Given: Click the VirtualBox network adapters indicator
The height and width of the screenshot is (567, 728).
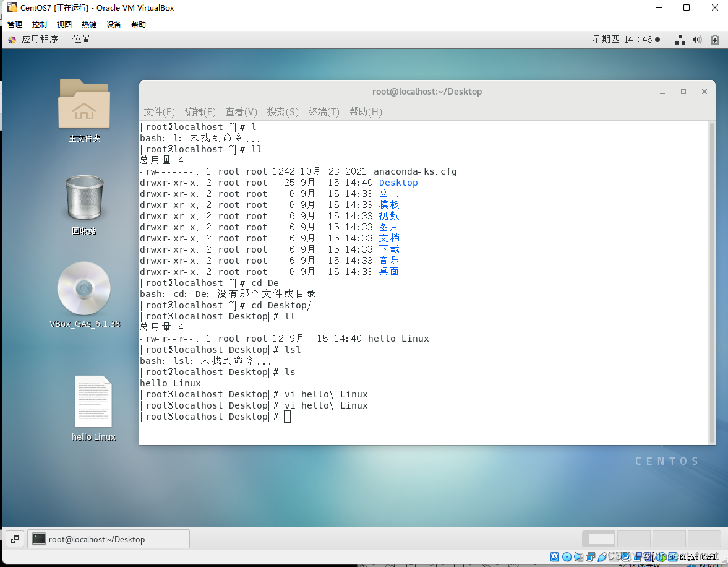Looking at the screenshot, I should (591, 556).
